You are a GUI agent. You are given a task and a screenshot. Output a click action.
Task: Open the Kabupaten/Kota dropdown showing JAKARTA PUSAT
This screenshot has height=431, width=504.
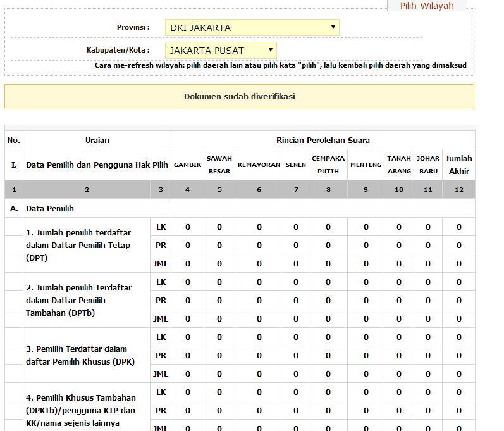click(221, 51)
